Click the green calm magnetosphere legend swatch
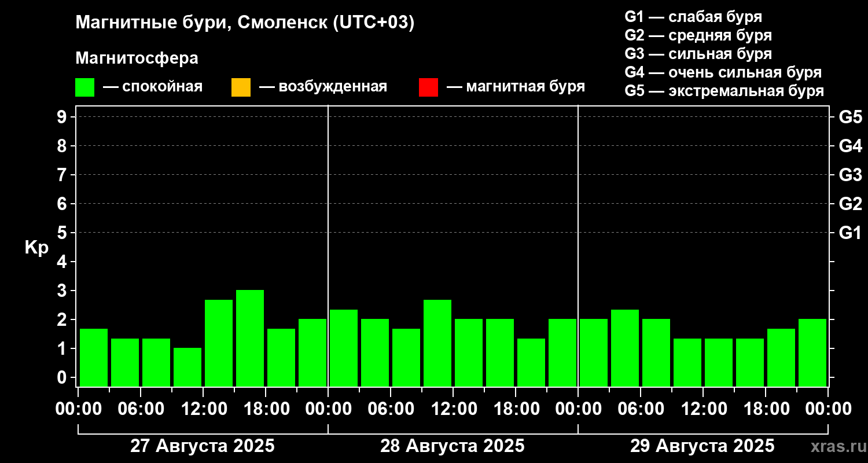Viewport: 868px width, 463px height. tap(84, 87)
